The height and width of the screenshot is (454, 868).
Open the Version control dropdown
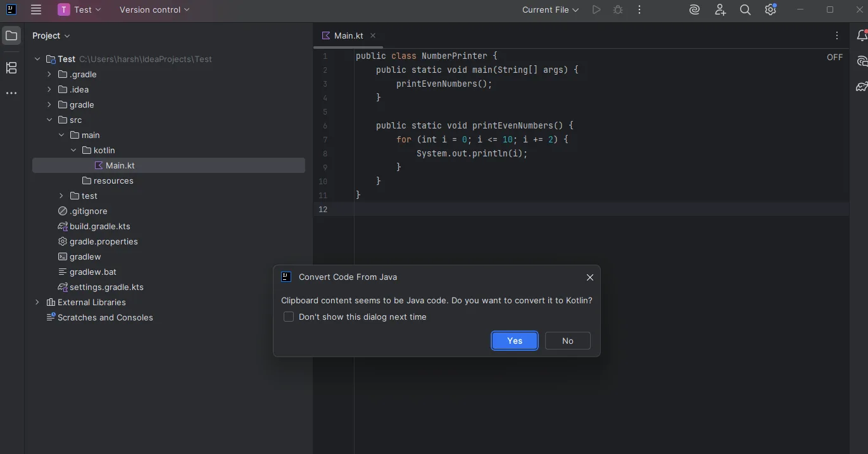(x=154, y=9)
